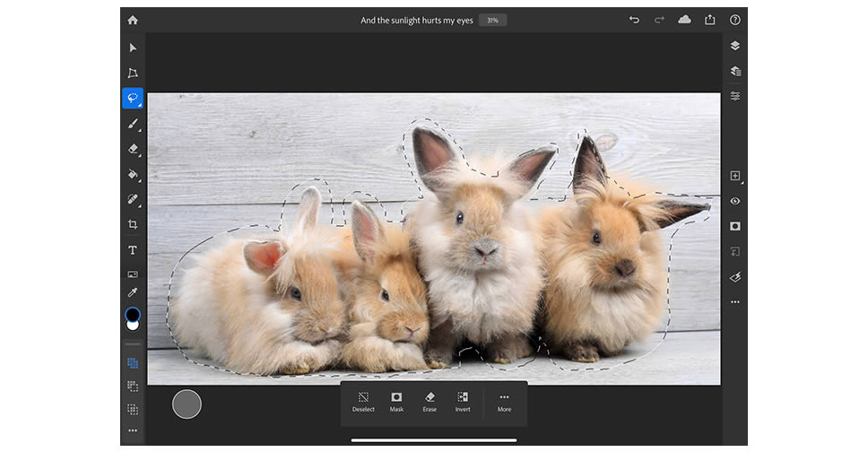Choose the Brush tool
The image size is (868, 452).
133,124
